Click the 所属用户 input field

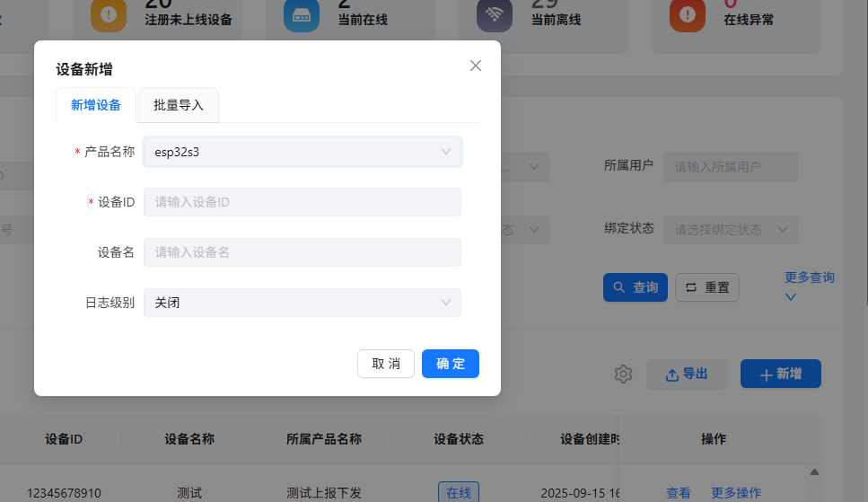[x=731, y=167]
